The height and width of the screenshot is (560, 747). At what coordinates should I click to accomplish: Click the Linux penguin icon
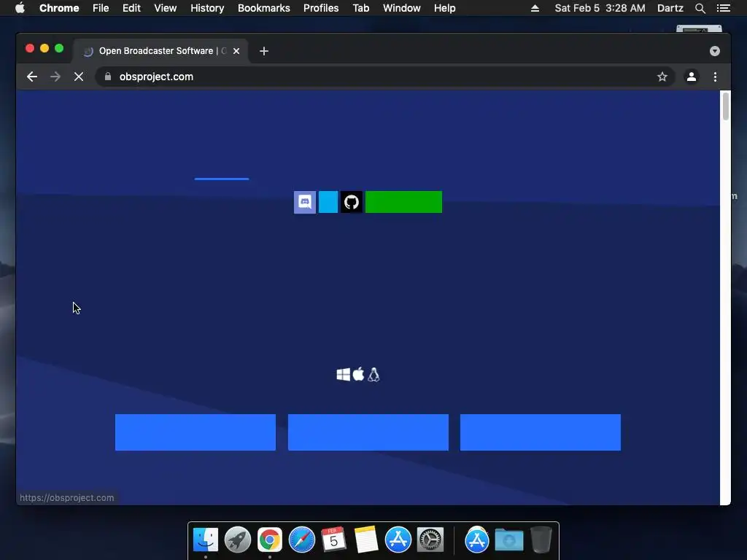[373, 375]
